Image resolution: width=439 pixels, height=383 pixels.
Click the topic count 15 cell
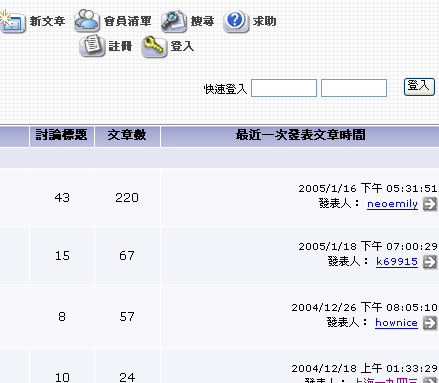click(x=62, y=256)
